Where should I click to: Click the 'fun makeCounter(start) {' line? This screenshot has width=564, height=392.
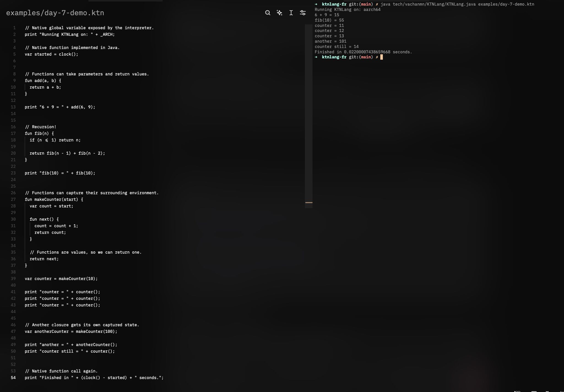point(54,200)
